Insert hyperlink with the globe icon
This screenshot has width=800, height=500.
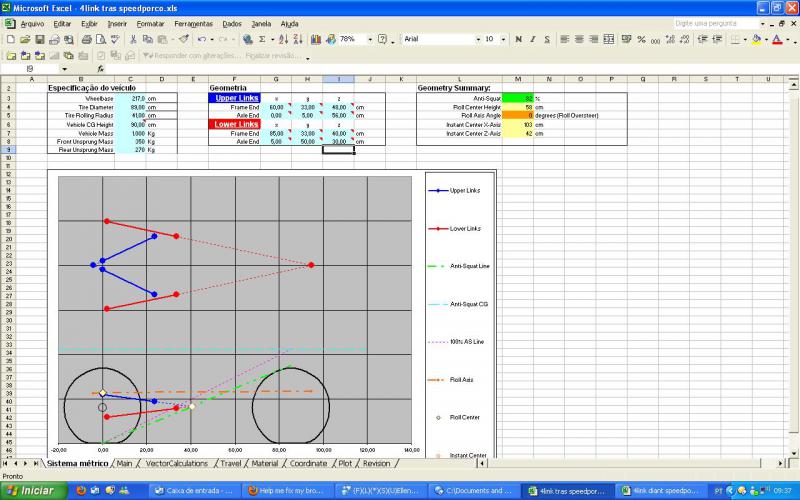[x=248, y=39]
